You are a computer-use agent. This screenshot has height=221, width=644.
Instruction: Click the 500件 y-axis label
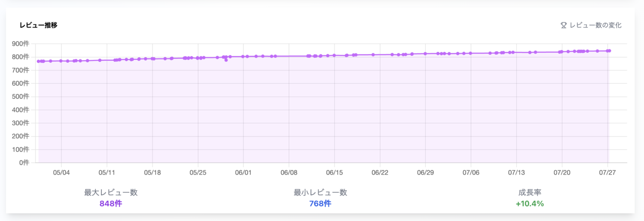coord(21,97)
